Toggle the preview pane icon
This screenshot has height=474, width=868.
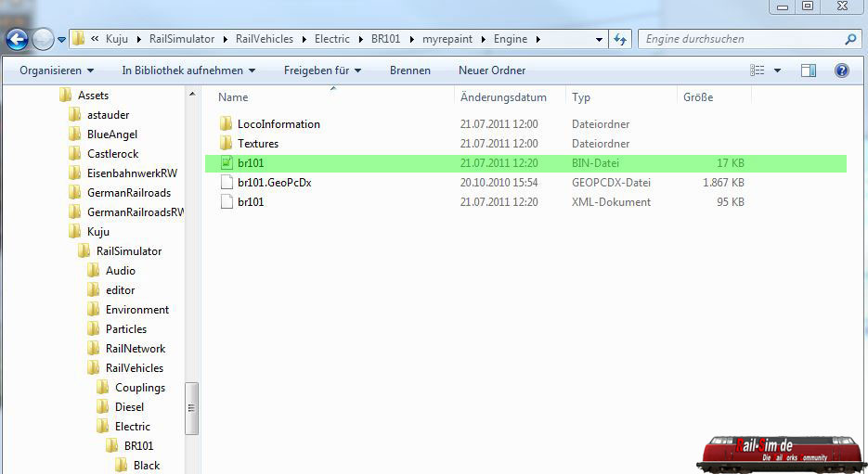coord(809,70)
